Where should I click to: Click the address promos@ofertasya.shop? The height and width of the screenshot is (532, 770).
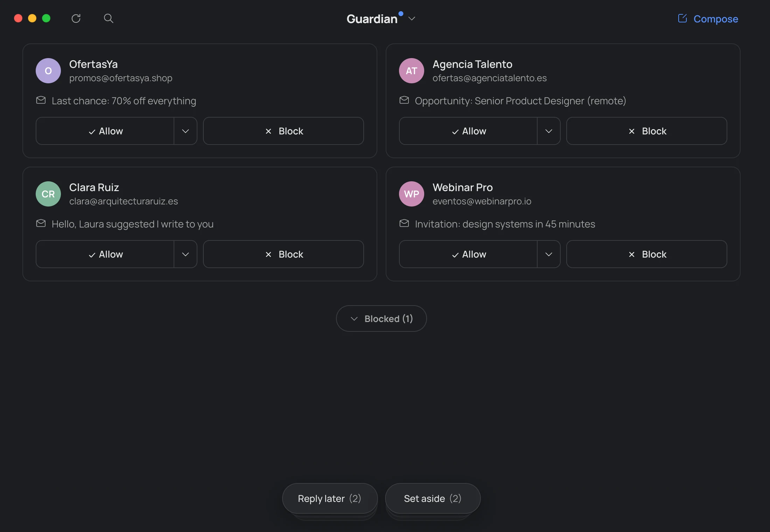point(121,78)
